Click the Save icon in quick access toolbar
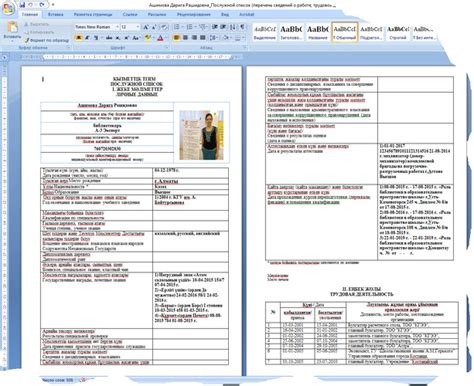The width and height of the screenshot is (474, 386). [22, 5]
